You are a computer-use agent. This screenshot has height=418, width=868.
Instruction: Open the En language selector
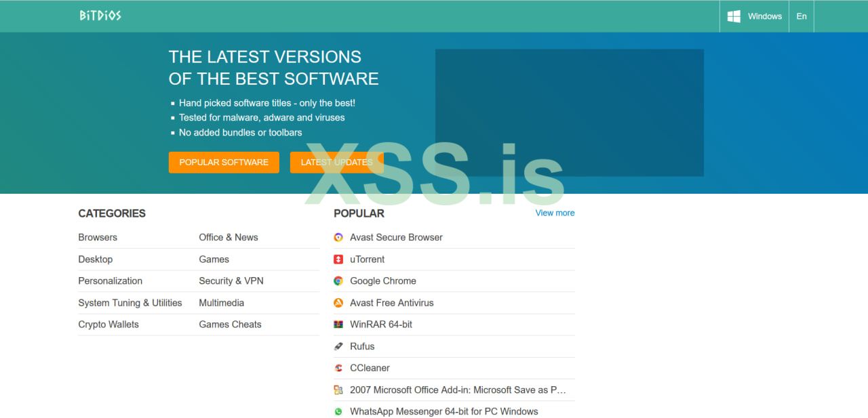(802, 16)
